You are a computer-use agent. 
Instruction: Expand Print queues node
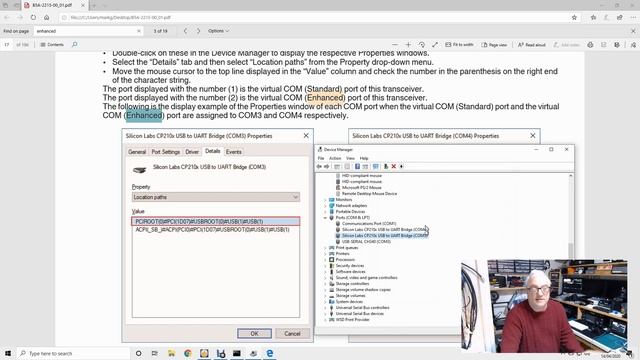pyautogui.click(x=325, y=248)
